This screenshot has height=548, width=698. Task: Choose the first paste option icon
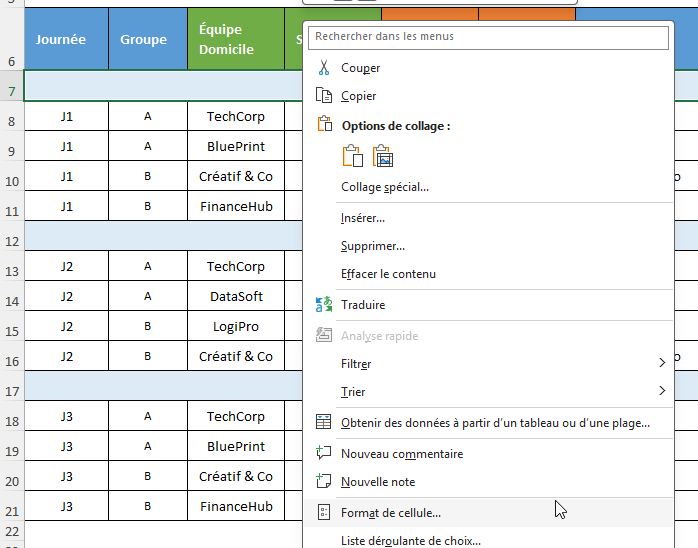click(x=353, y=156)
